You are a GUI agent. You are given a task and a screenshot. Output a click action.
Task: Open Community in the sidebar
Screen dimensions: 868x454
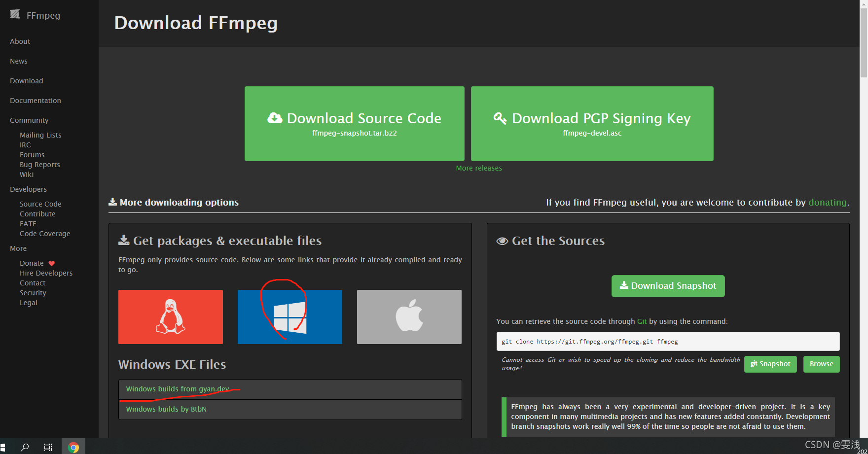pos(29,120)
